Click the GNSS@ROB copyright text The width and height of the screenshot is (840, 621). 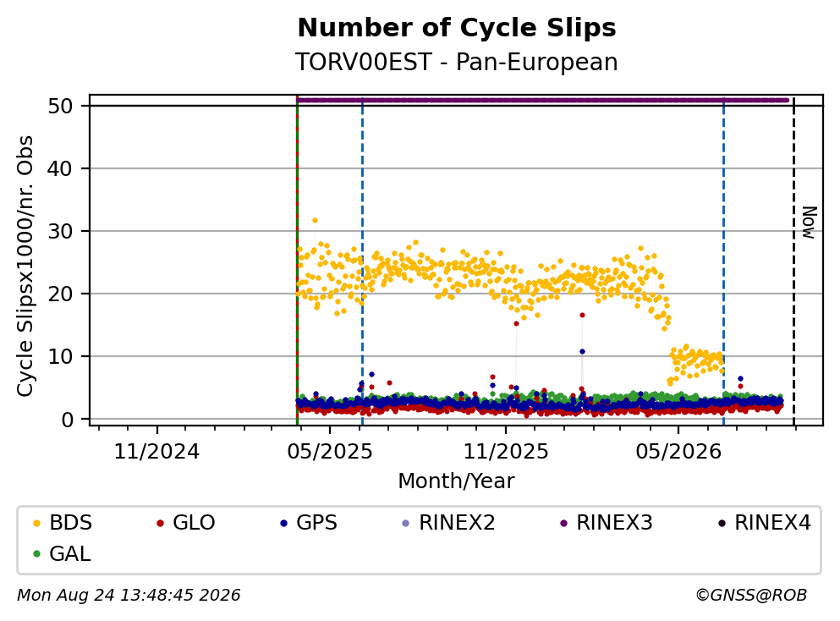coord(751,596)
